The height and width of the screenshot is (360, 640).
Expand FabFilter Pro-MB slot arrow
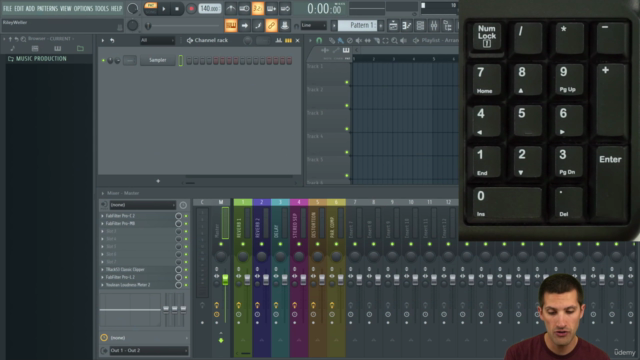[x=102, y=224]
